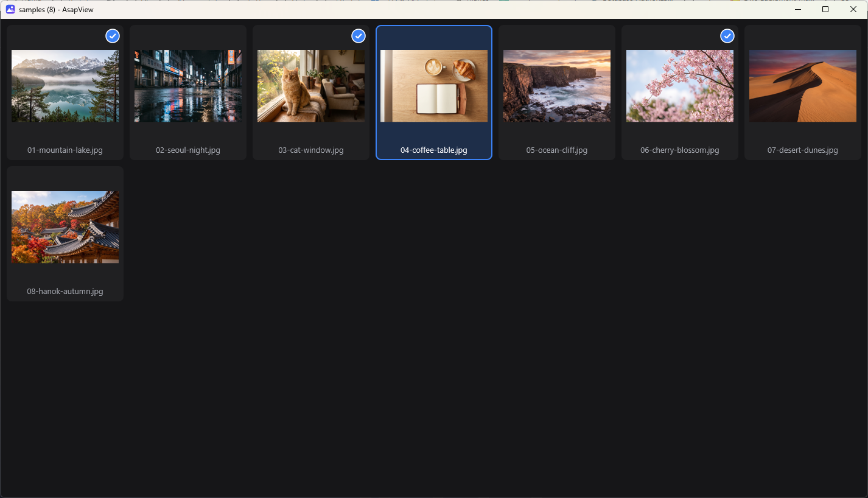Screen dimensions: 868x498
Task: Select the cherry blossom thumbnail image
Action: pyautogui.click(x=680, y=86)
